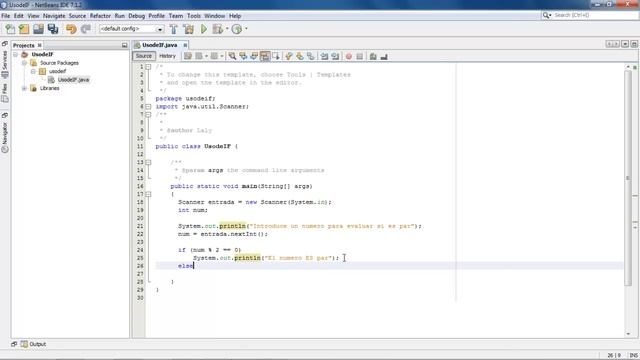Click the Next Bookmark icon

pyautogui.click(x=300, y=56)
